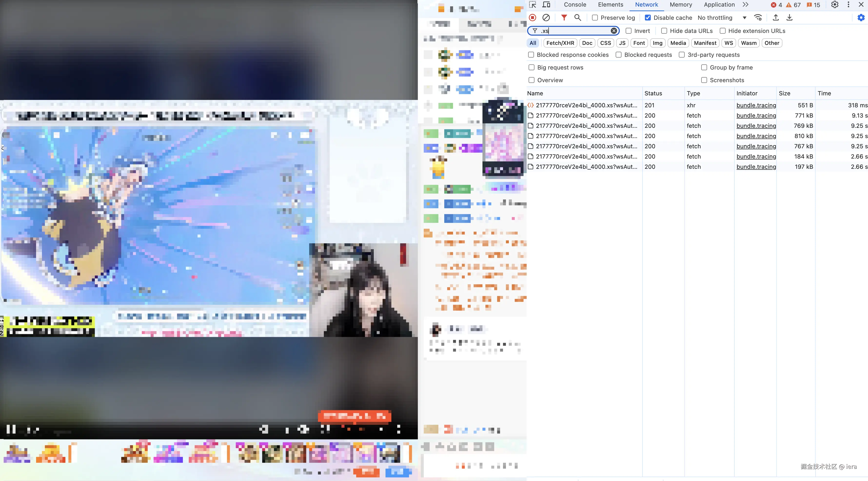This screenshot has height=481, width=868.
Task: Open network conditions wifi icon
Action: point(758,18)
